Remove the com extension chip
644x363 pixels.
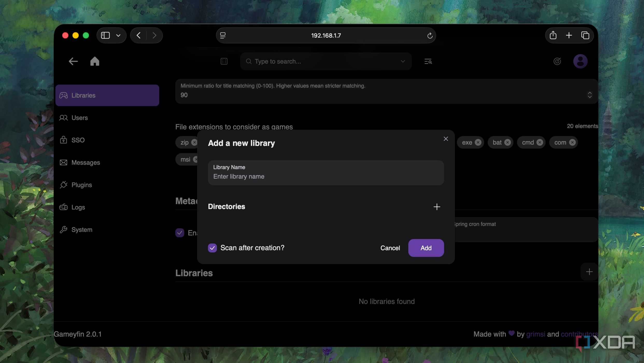(572, 142)
